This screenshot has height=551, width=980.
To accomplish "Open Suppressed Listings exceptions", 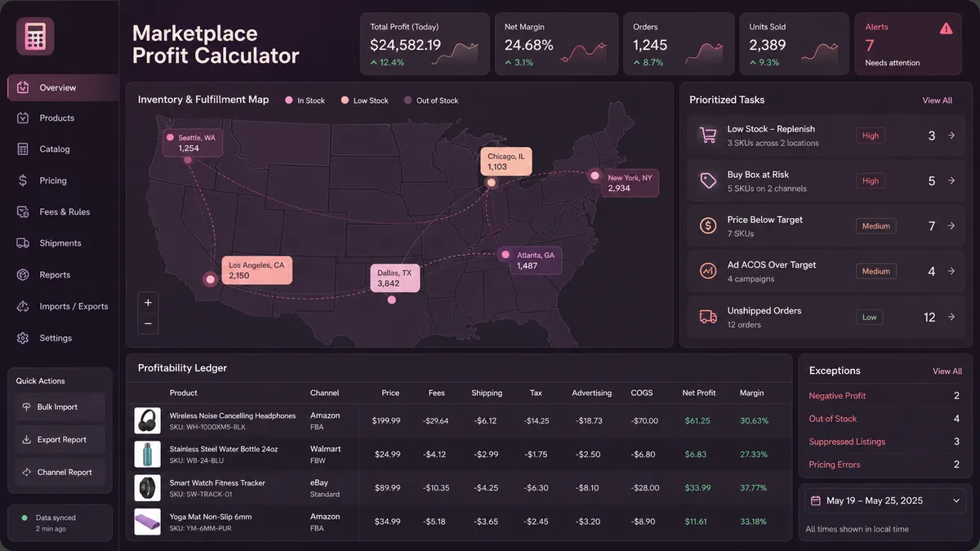I will coord(884,442).
